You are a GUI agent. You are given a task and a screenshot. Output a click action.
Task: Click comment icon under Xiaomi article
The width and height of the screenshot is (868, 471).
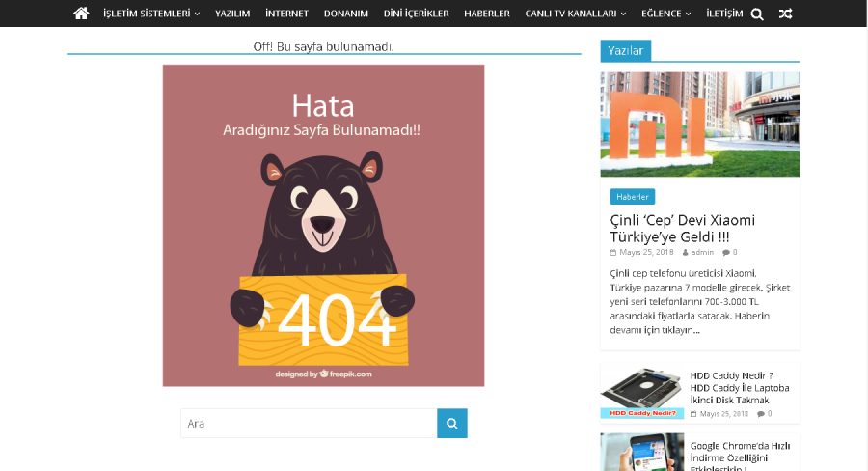[725, 252]
